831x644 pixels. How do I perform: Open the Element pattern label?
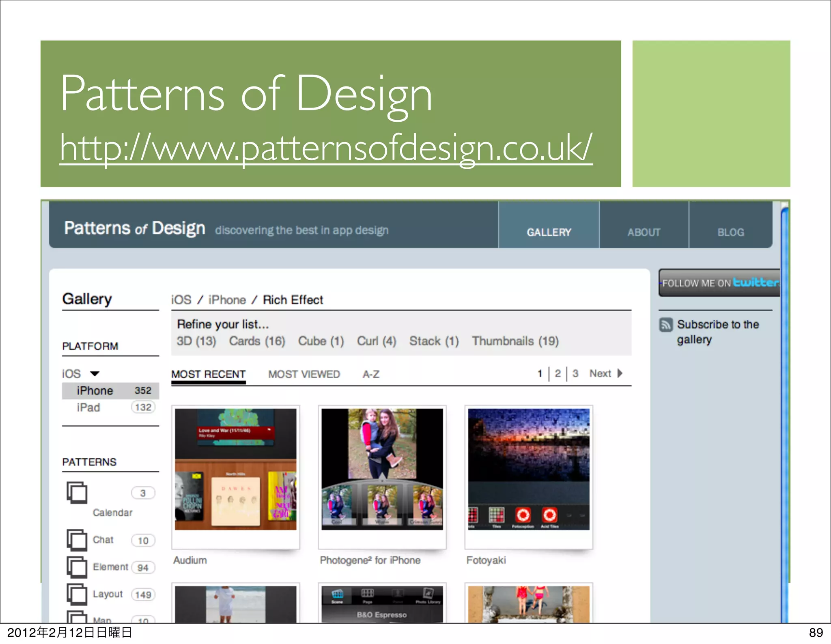pos(110,567)
